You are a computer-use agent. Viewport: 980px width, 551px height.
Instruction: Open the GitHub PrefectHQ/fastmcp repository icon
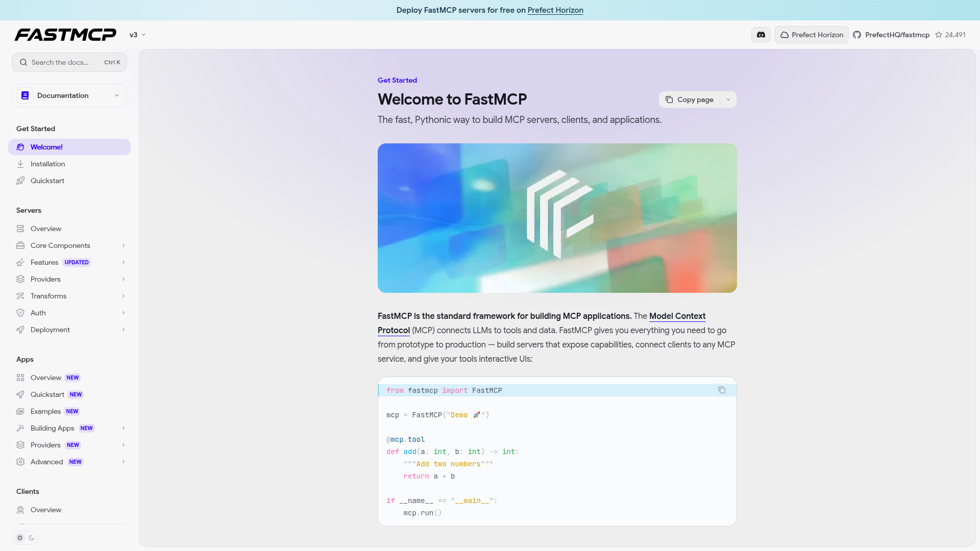point(858,35)
